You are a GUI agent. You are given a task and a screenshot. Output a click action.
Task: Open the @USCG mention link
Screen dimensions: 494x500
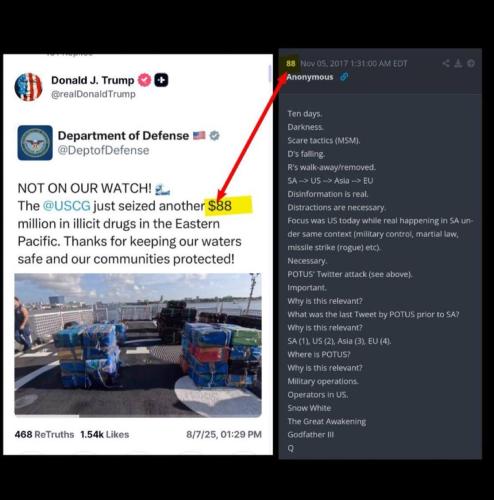67,206
